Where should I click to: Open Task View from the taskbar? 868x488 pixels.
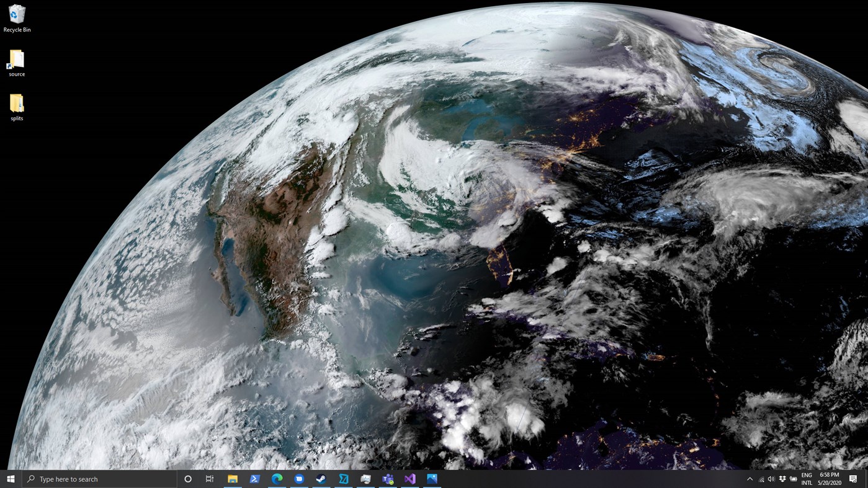(209, 479)
